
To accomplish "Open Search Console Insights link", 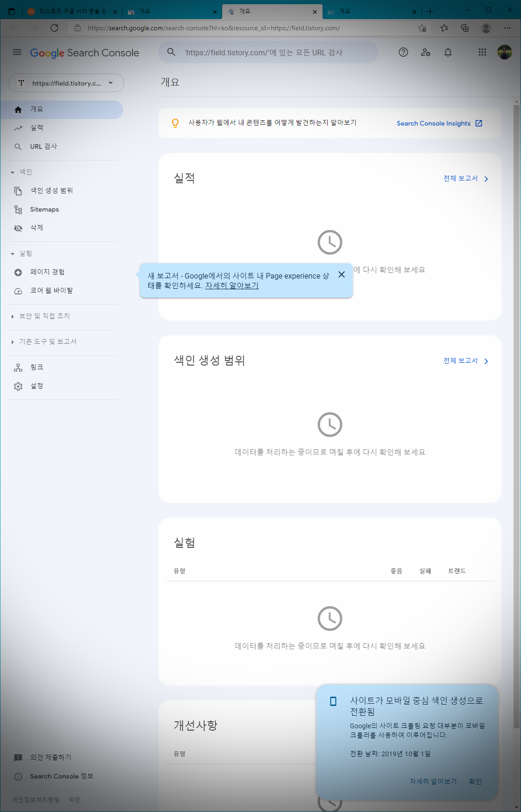I will [x=439, y=123].
